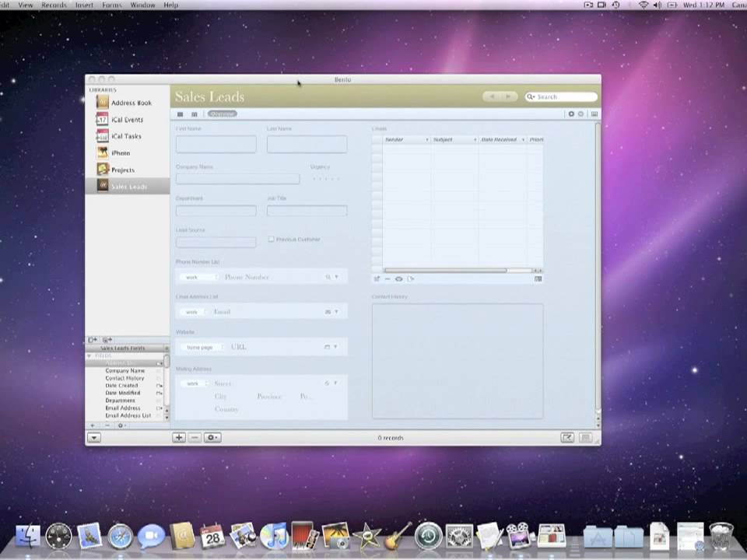The image size is (747, 560).
Task: Open the Window menu
Action: 142,5
